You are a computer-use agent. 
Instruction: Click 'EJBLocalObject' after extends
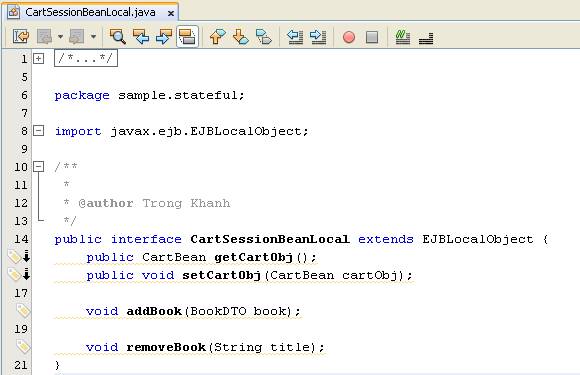coord(478,240)
